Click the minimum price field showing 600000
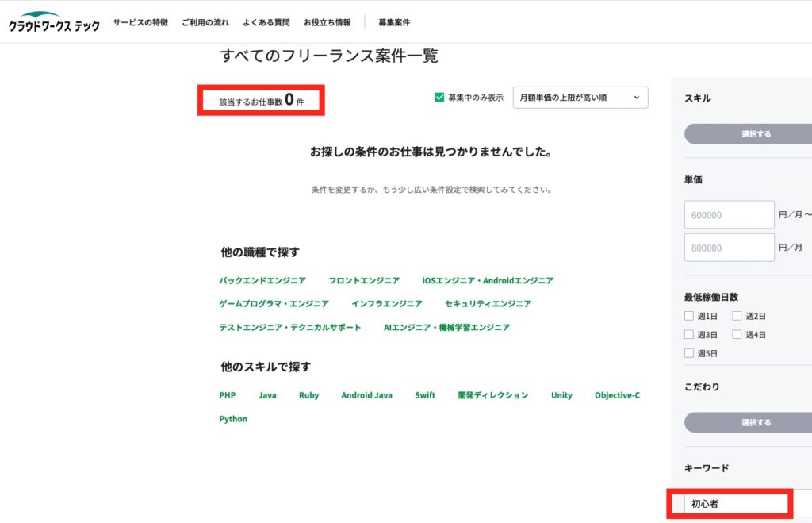Screen dimensions: 812x523 [729, 215]
